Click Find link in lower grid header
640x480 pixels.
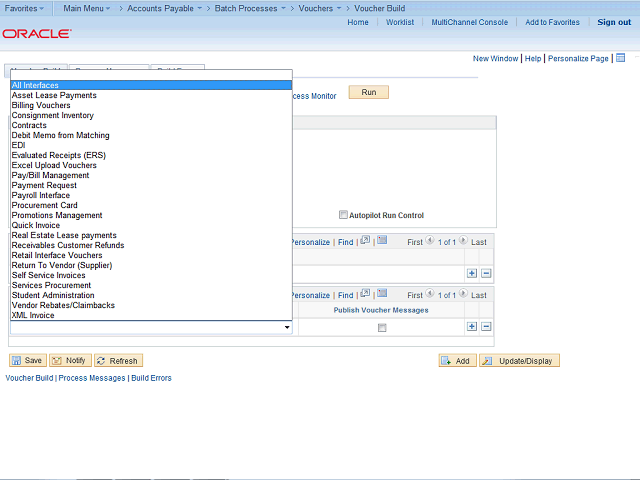click(345, 295)
